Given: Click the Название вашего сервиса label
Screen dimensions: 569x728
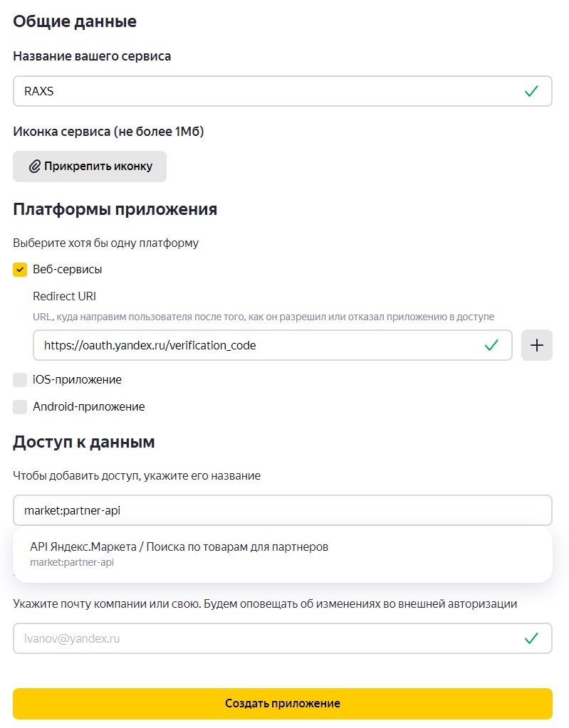Looking at the screenshot, I should click(92, 56).
